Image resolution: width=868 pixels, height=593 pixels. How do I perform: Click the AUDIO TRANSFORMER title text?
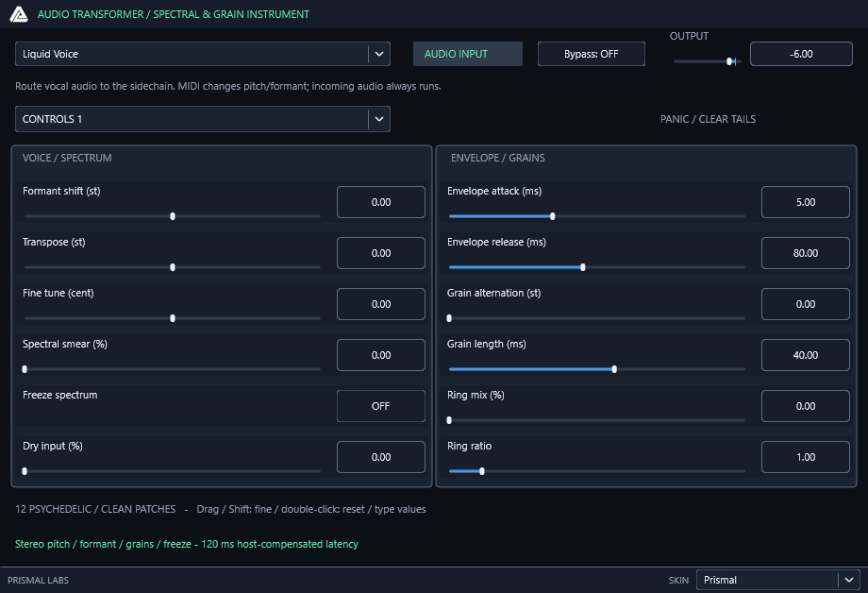pos(174,14)
